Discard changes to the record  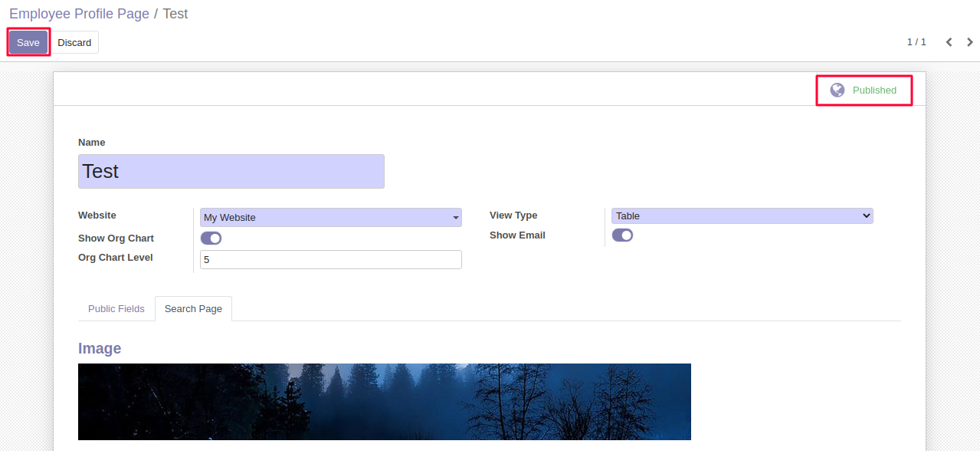pyautogui.click(x=74, y=43)
